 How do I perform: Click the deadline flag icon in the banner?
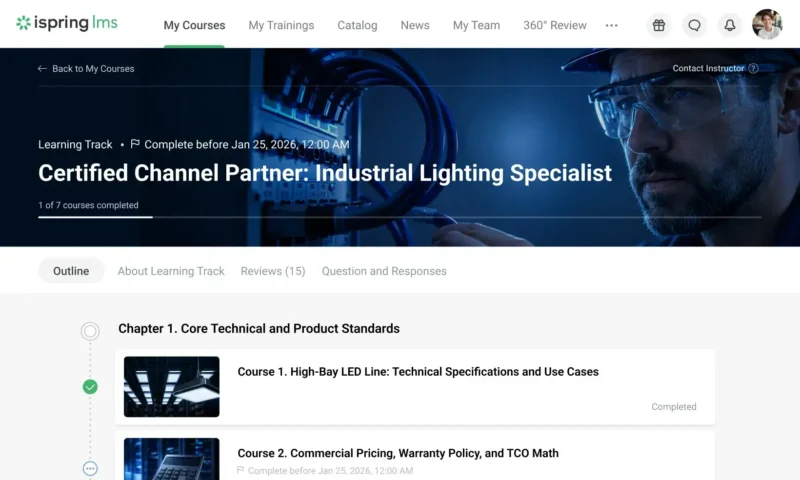point(135,144)
